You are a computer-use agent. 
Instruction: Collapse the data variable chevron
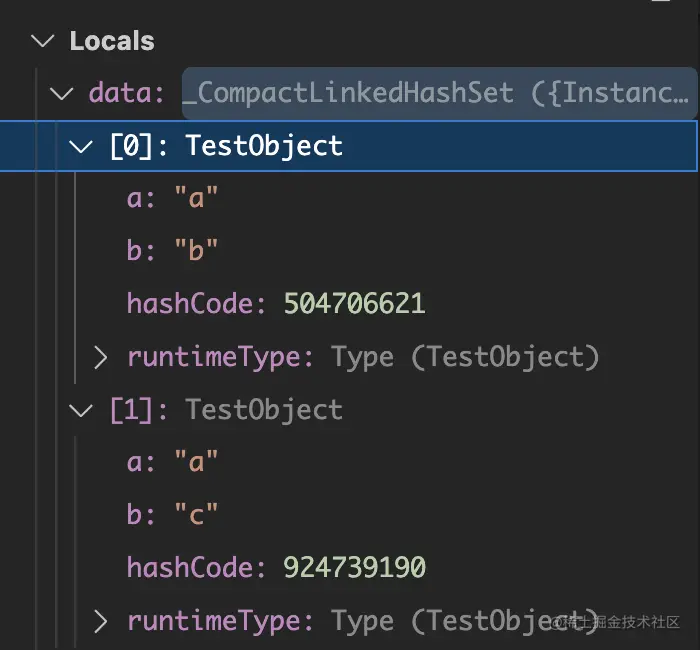point(62,94)
